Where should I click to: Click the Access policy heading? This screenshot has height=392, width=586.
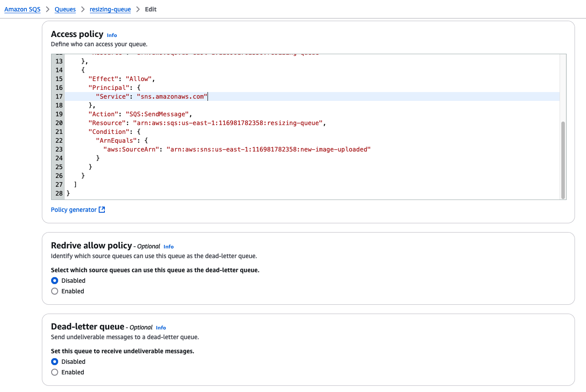click(x=77, y=34)
